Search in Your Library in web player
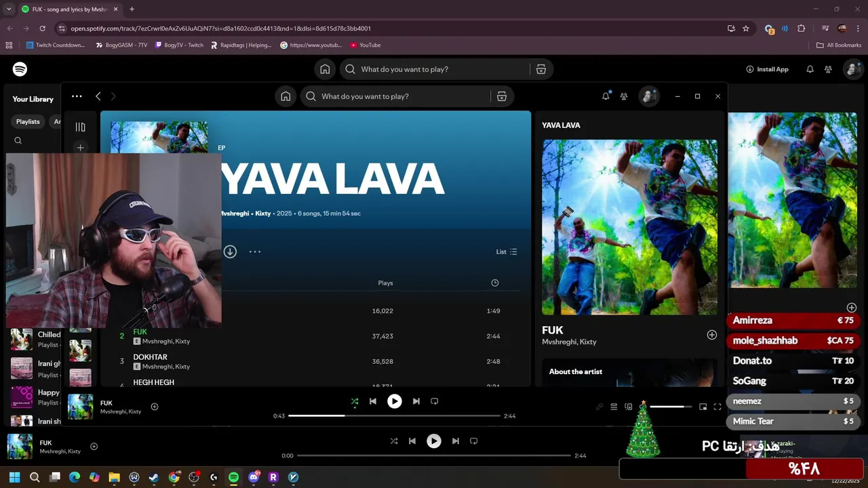Screen dimensions: 868x488 pos(18,141)
